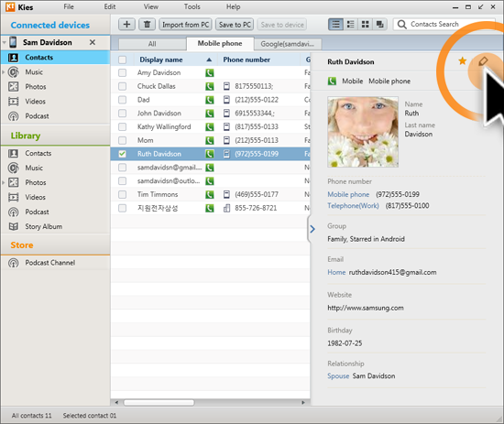Click scrollbar right arrow

[x=302, y=402]
